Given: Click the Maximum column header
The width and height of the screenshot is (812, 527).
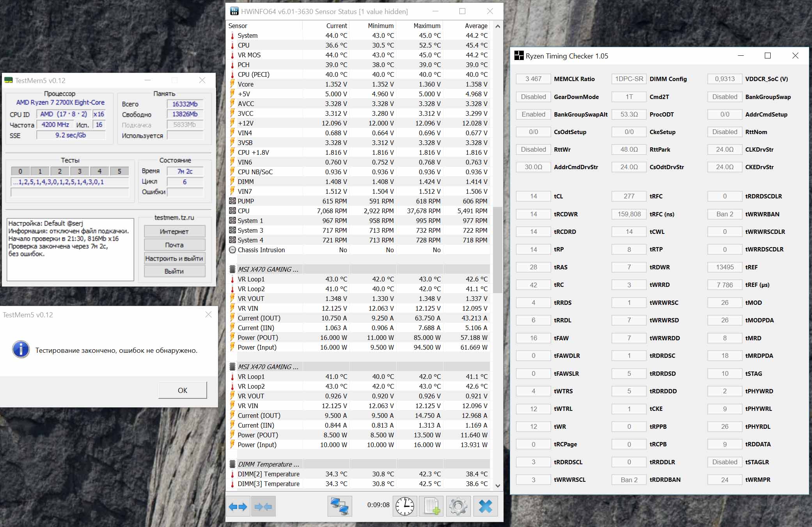Looking at the screenshot, I should (427, 26).
